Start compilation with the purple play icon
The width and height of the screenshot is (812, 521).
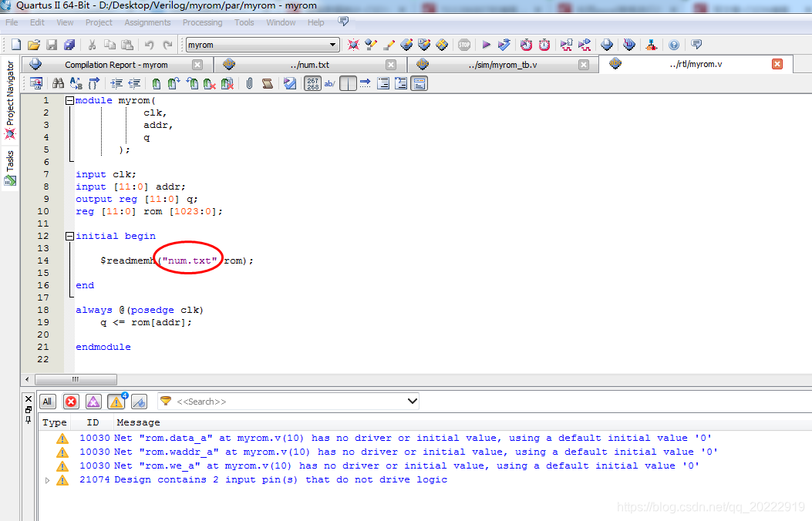coord(486,44)
